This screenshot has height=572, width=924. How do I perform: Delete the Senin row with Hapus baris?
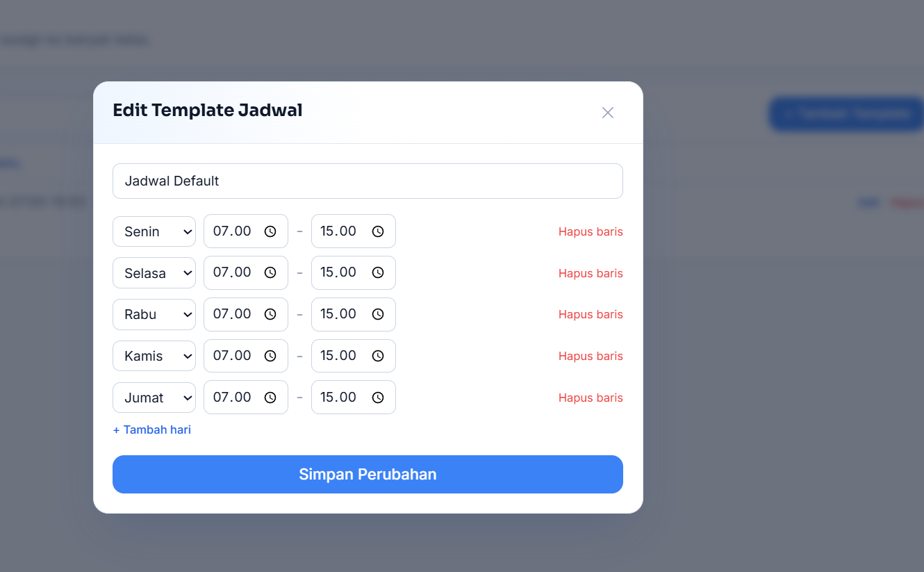(x=591, y=231)
